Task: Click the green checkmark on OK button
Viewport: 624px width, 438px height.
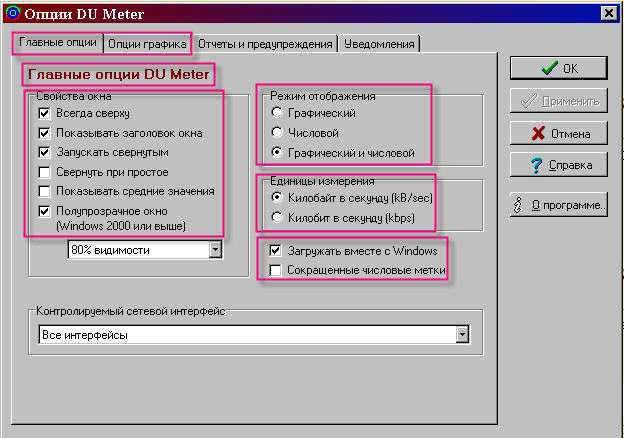Action: click(x=550, y=68)
